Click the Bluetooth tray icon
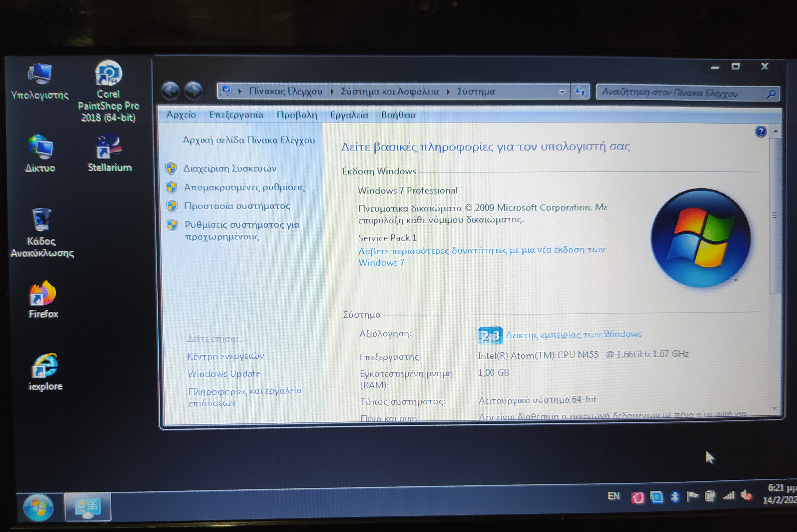Screen dimensions: 797x532 point(675,497)
